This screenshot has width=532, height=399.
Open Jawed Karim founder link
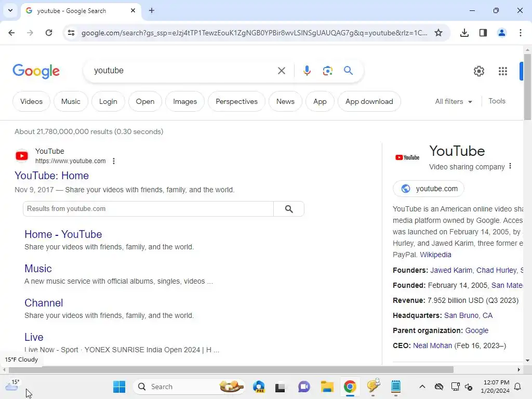(451, 270)
